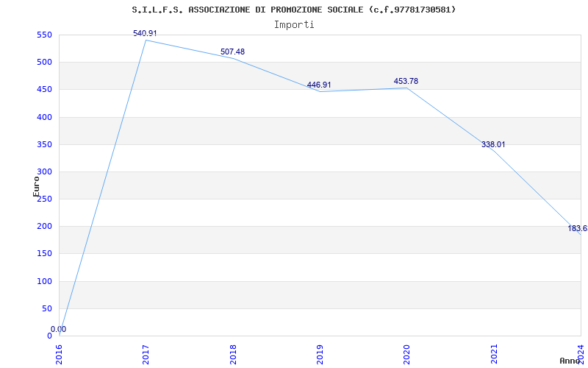Click the 200 y-axis tick label
This screenshot has width=588, height=368.
(44, 227)
